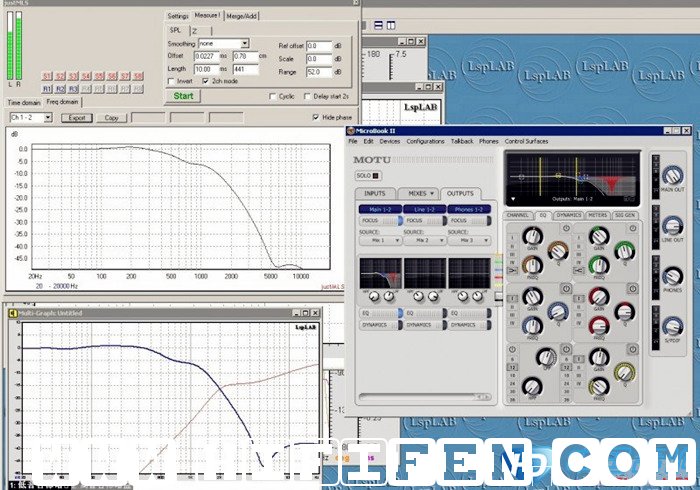Switch to the Merge/Add tab
Screen dimensions: 700x490
point(242,16)
